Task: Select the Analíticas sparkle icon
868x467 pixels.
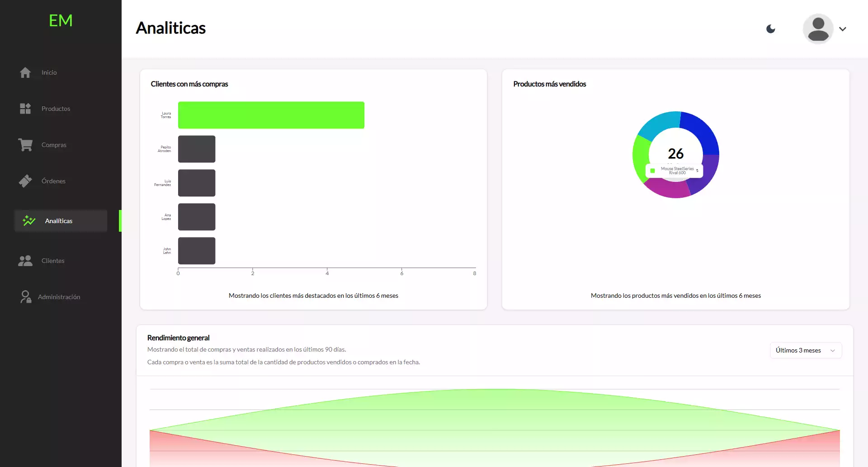Action: (x=29, y=221)
